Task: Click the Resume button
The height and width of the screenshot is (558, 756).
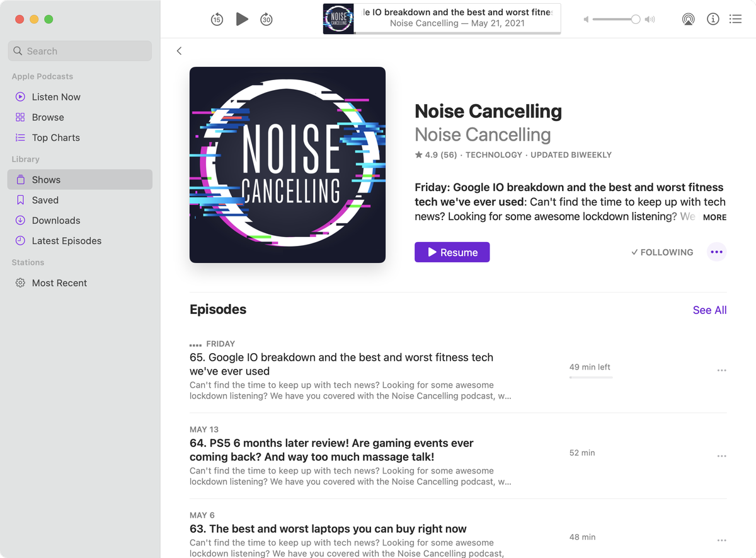Action: point(452,252)
